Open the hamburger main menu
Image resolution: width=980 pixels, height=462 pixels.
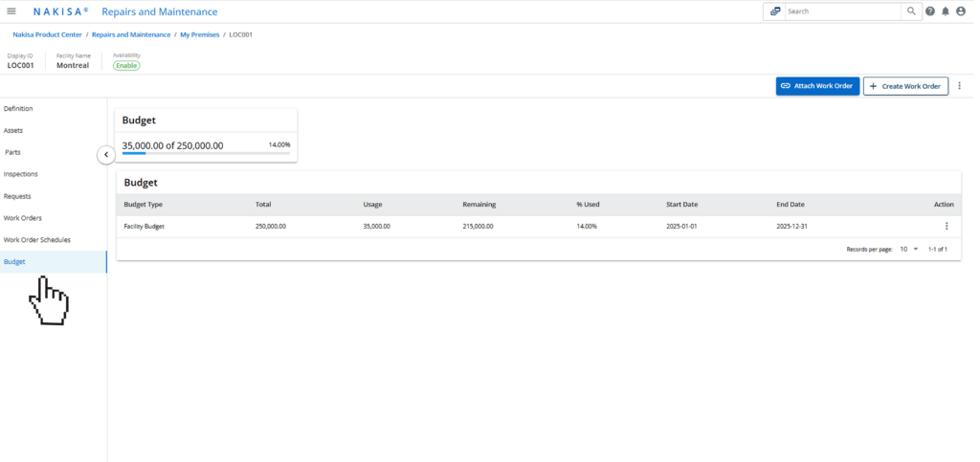click(x=11, y=11)
